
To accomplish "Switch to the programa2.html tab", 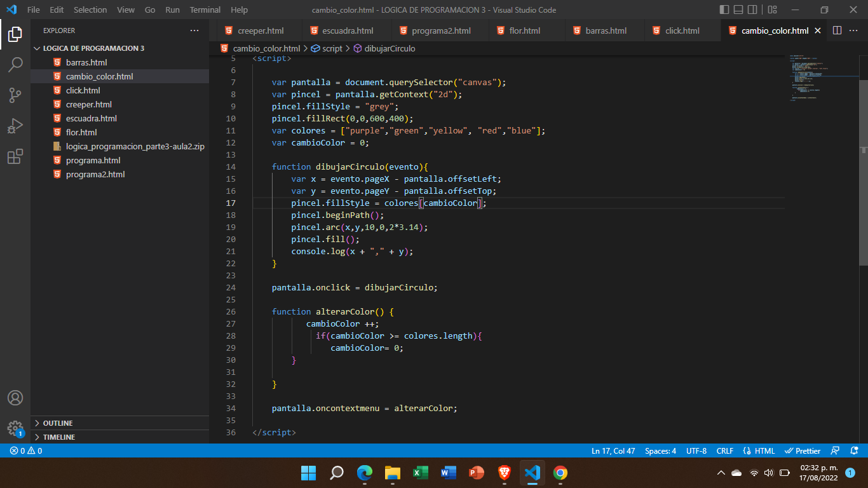I will 441,30.
